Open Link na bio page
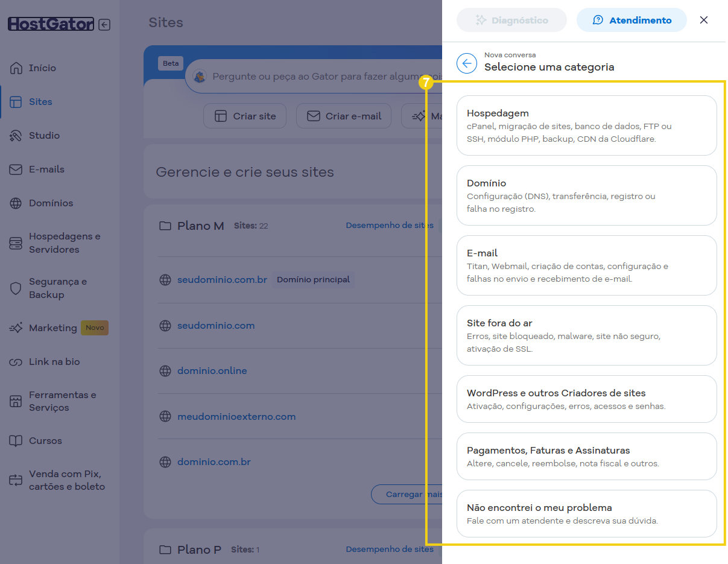 (54, 362)
